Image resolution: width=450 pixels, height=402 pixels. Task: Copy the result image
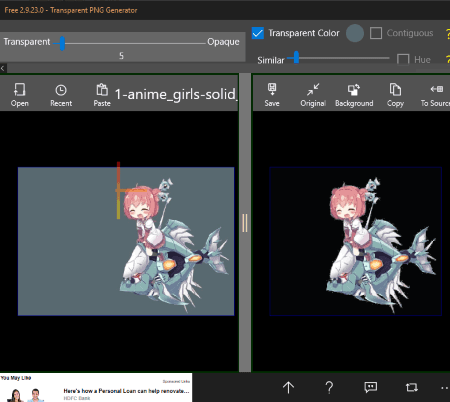coord(395,95)
